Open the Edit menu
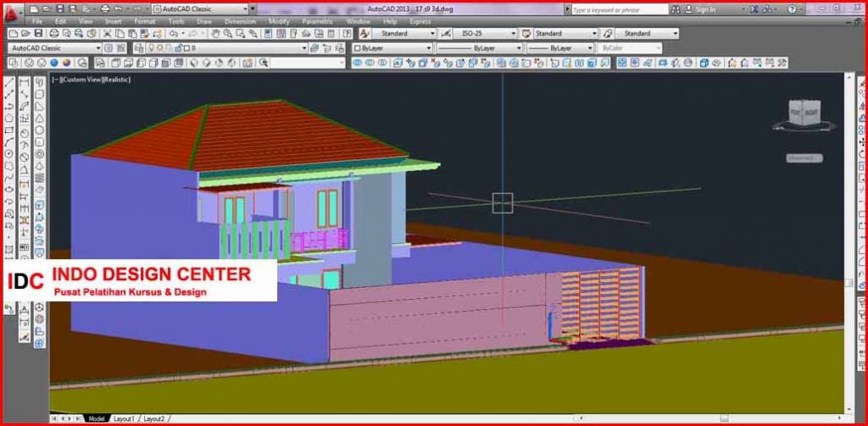The image size is (868, 426). tap(60, 21)
